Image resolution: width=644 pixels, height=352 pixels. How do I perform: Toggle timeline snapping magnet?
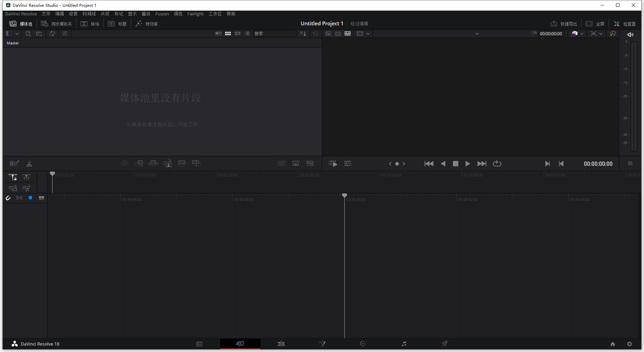pyautogui.click(x=8, y=198)
